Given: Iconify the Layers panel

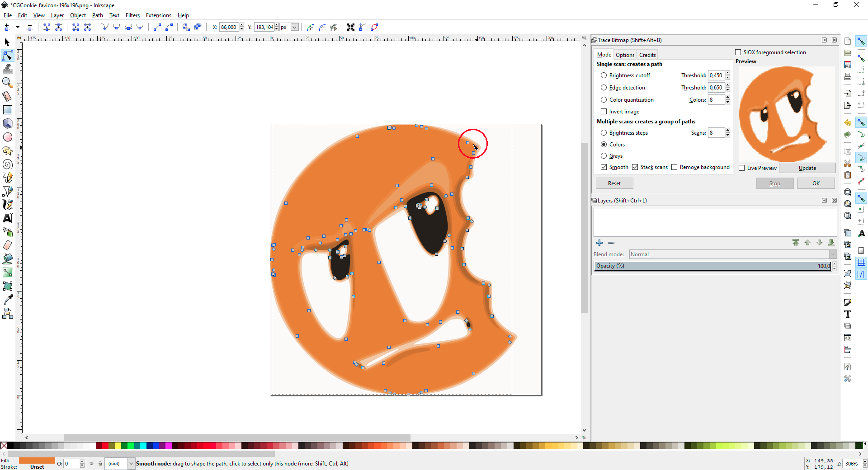Looking at the screenshot, I should (824, 201).
